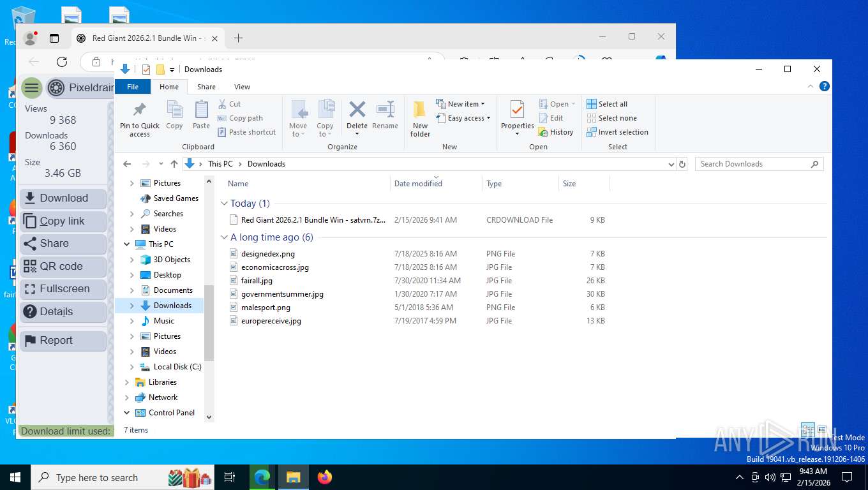Screen dimensions: 868x490
Task: Open New item dropdown
Action: pos(460,104)
